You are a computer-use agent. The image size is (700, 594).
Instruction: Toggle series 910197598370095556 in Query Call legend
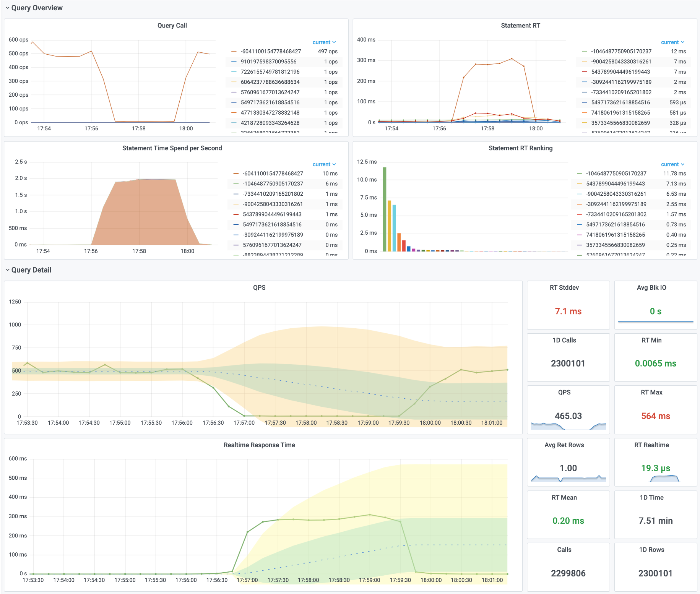pyautogui.click(x=268, y=62)
